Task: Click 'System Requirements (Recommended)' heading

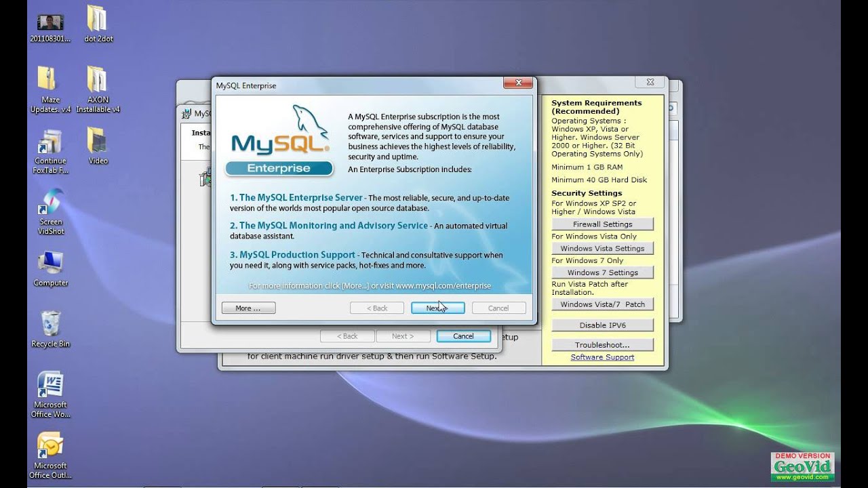Action: coord(596,107)
